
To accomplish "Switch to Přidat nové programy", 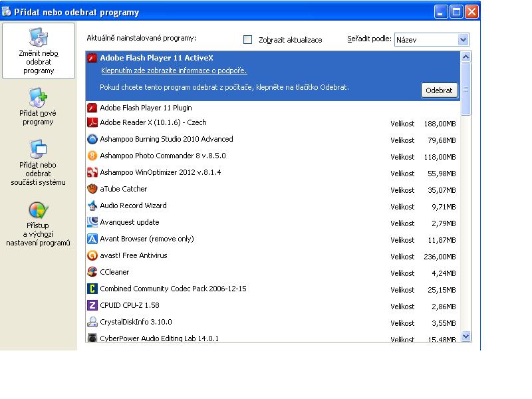I will coord(38,106).
